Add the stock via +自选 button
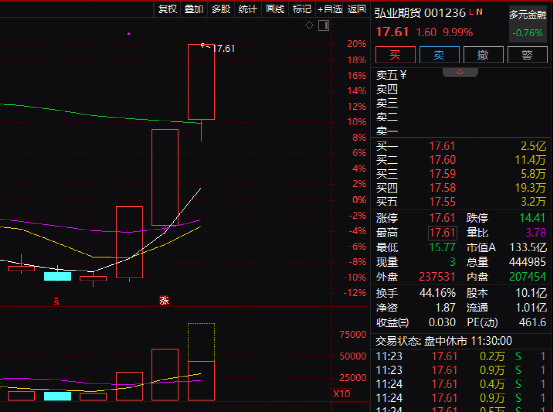The width and height of the screenshot is (553, 412). (x=330, y=9)
